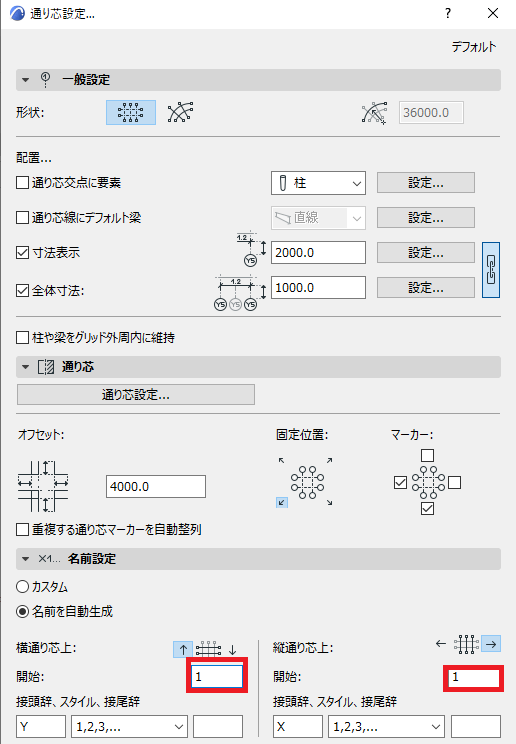Check the top marker checkbox
The height and width of the screenshot is (744, 516).
click(x=427, y=456)
